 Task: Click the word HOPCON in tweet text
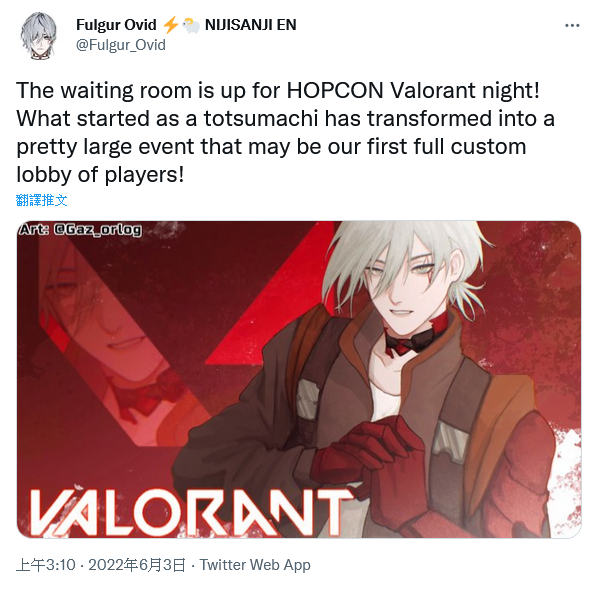[x=335, y=91]
